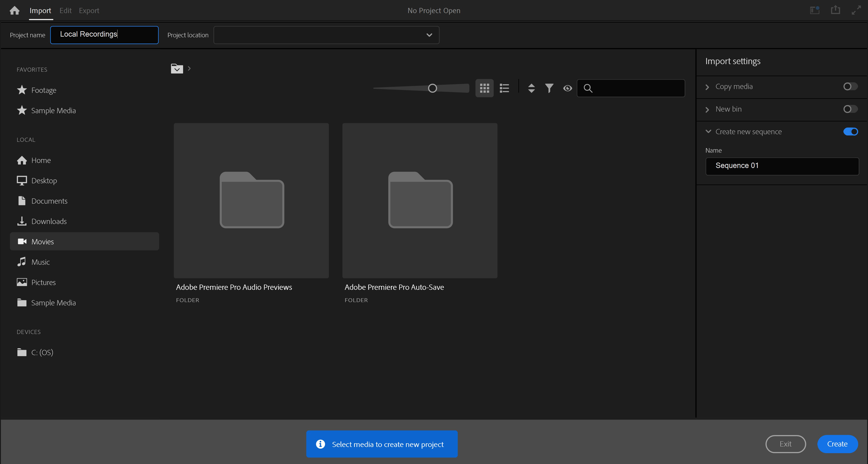Image resolution: width=868 pixels, height=464 pixels.
Task: Click the thumbnail size slider handle
Action: (433, 88)
